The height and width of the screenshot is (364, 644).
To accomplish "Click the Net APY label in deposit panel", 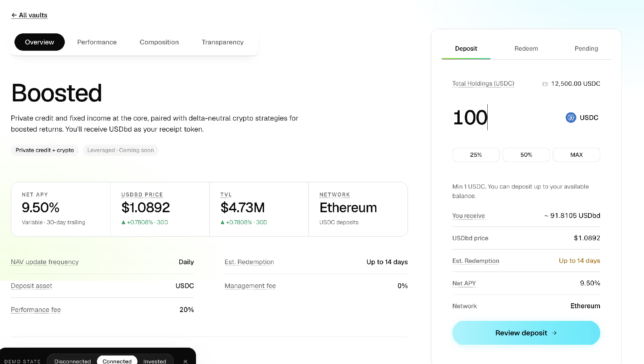I will click(464, 283).
